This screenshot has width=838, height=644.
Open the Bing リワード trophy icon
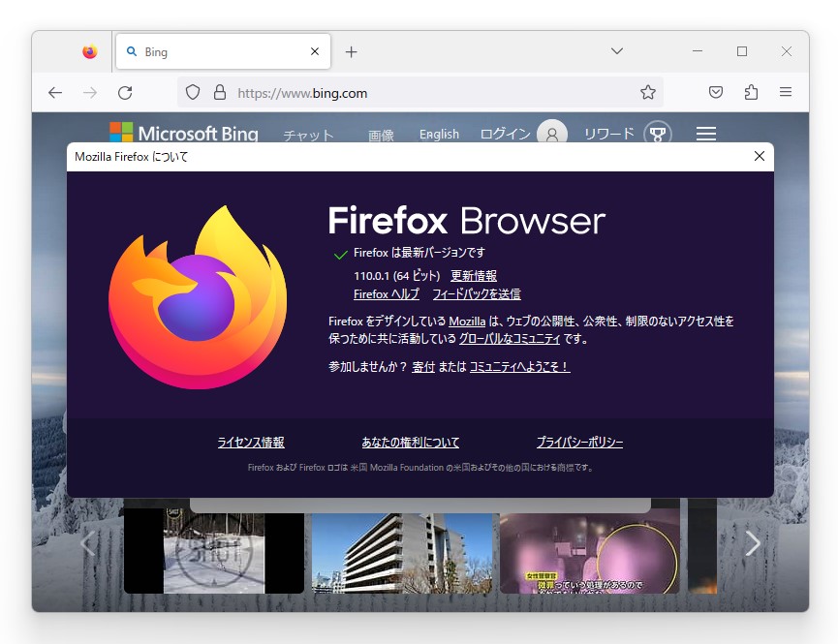657,136
